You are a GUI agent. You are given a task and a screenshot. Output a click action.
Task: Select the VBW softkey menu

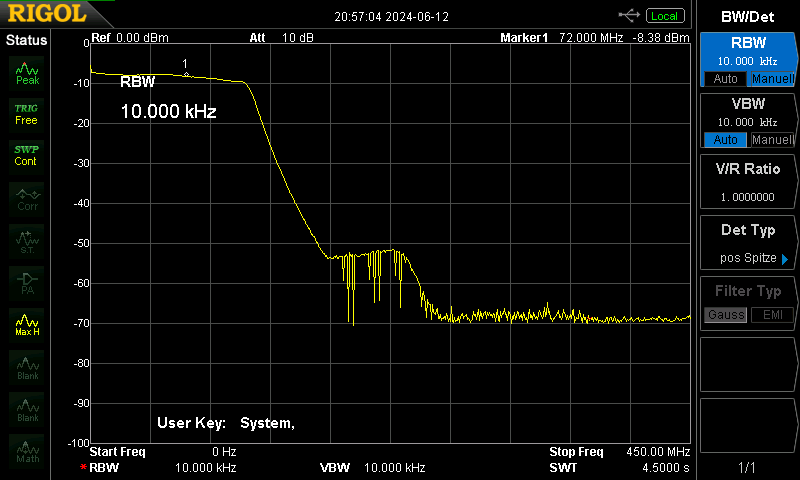(x=747, y=121)
